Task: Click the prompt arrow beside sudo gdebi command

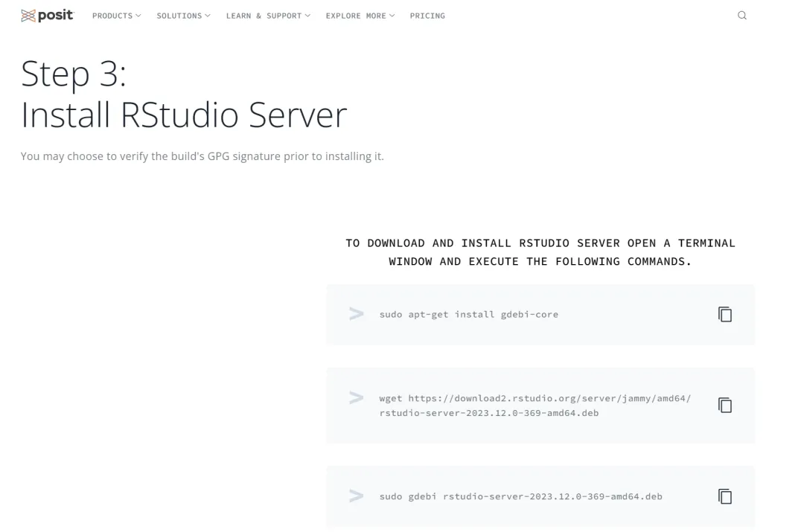Action: pyautogui.click(x=356, y=496)
